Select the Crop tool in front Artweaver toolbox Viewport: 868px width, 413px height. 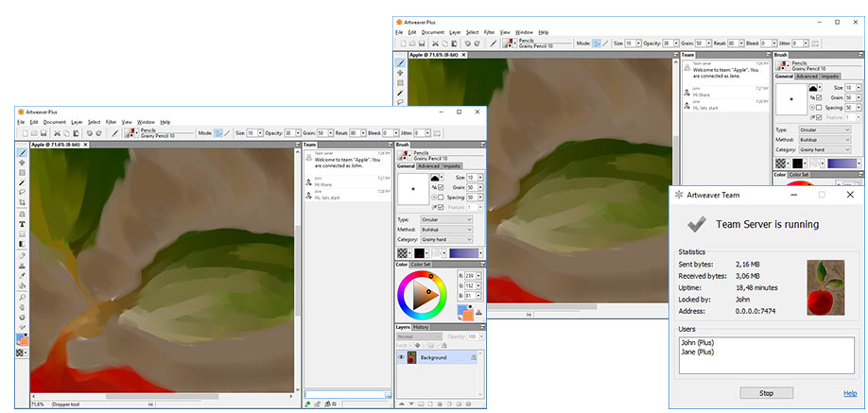pyautogui.click(x=23, y=202)
